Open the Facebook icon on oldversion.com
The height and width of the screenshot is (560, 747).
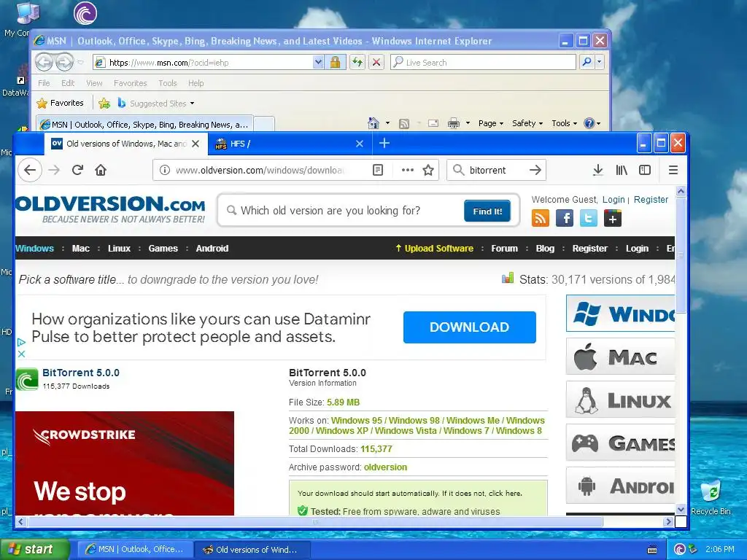pos(565,218)
